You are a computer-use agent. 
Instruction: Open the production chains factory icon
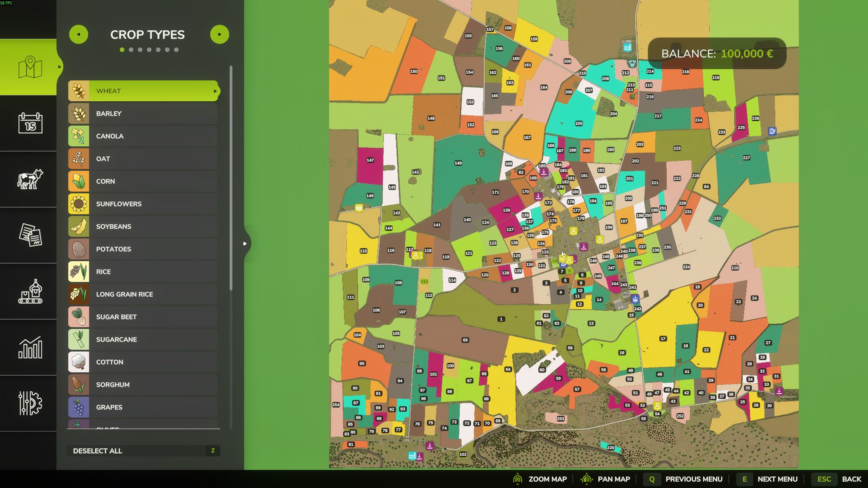pyautogui.click(x=30, y=291)
